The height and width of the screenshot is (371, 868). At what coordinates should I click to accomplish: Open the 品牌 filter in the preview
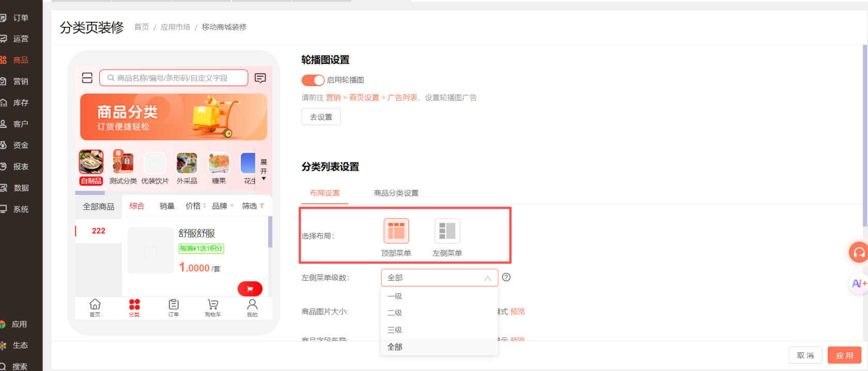223,206
